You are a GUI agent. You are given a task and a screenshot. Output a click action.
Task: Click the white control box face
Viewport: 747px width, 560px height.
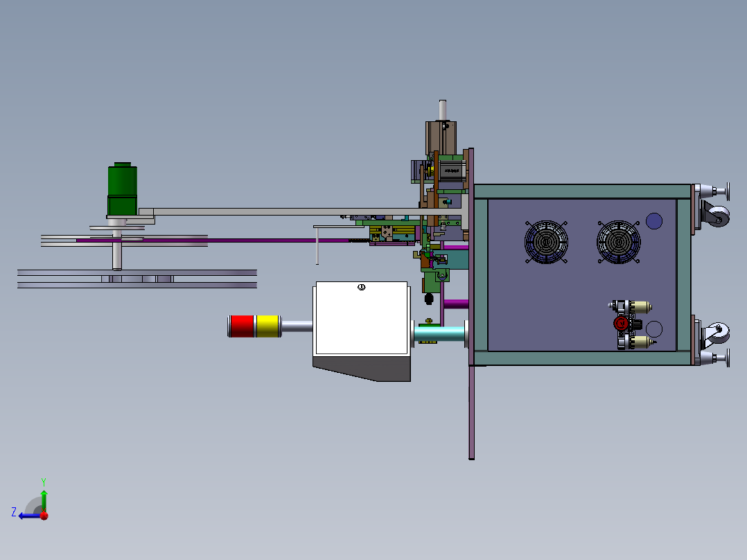(362, 317)
